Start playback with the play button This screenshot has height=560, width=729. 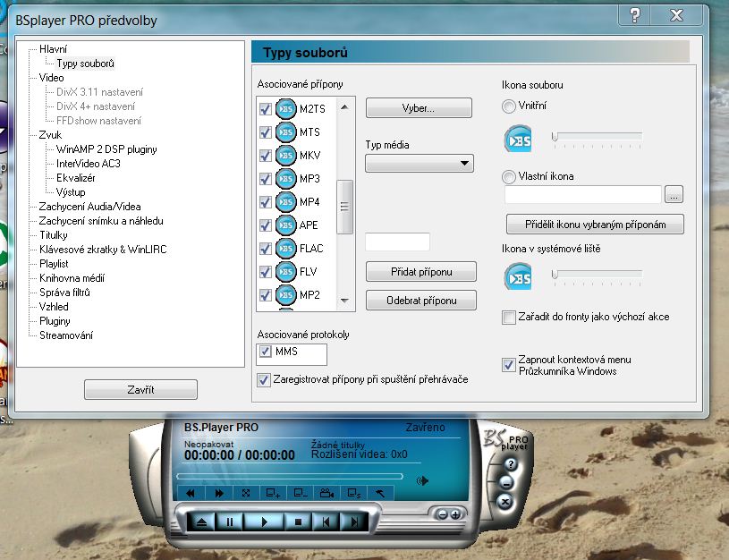[x=264, y=522]
